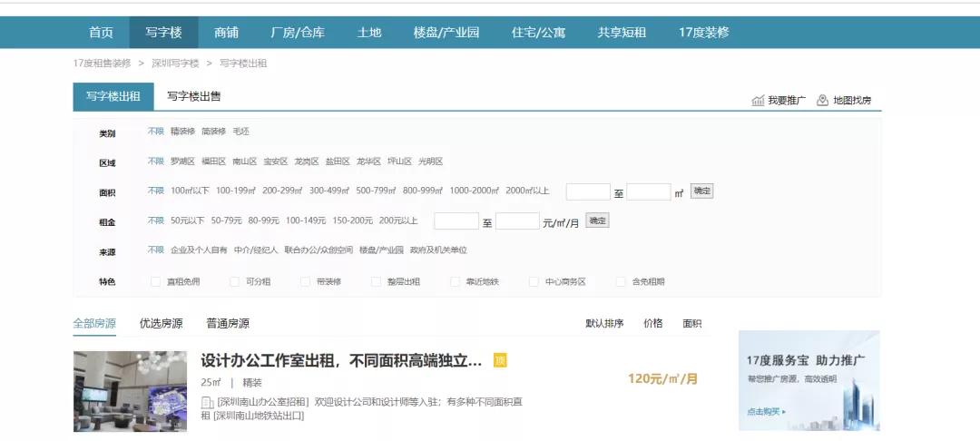Switch to the 写字楼出售 tab

click(194, 97)
